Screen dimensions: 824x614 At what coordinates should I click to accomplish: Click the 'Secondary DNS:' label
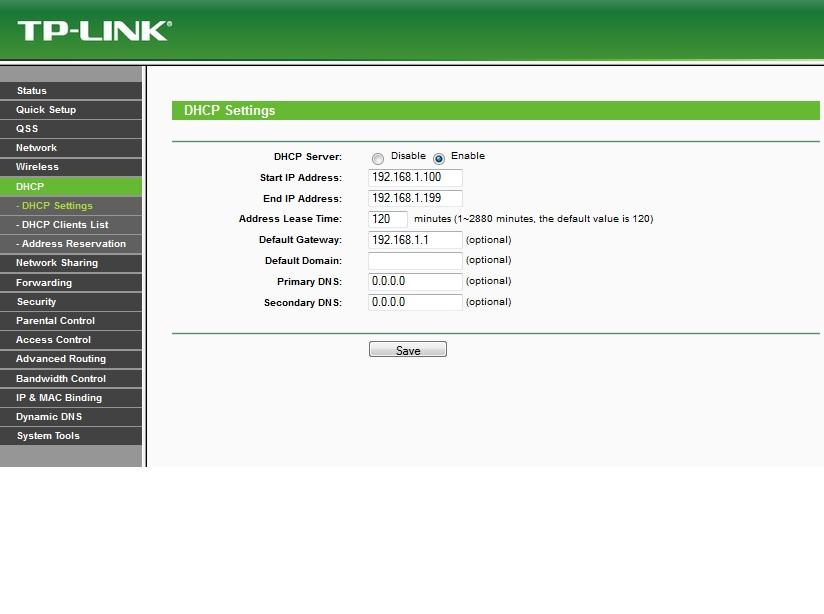point(303,303)
